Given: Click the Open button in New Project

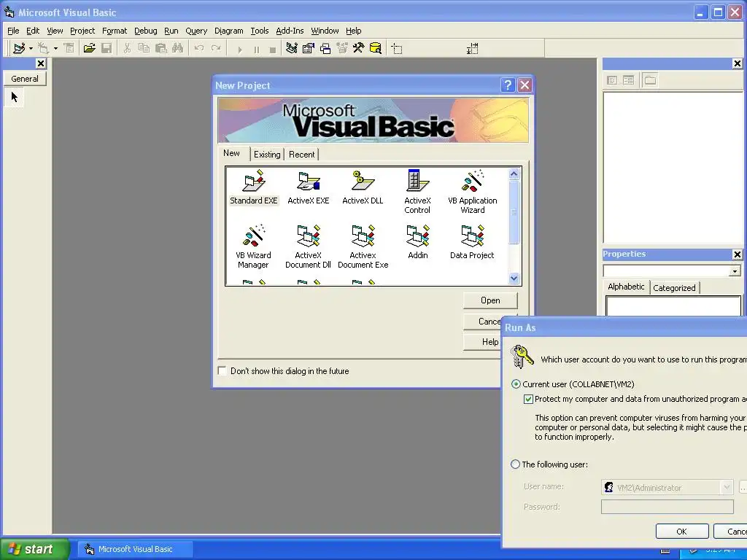Looking at the screenshot, I should (x=490, y=300).
